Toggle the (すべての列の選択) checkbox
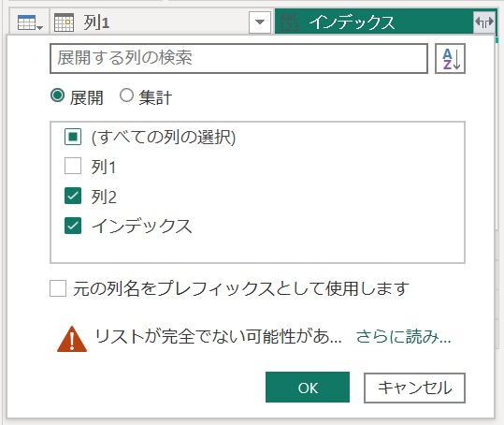504x425 pixels. point(73,137)
